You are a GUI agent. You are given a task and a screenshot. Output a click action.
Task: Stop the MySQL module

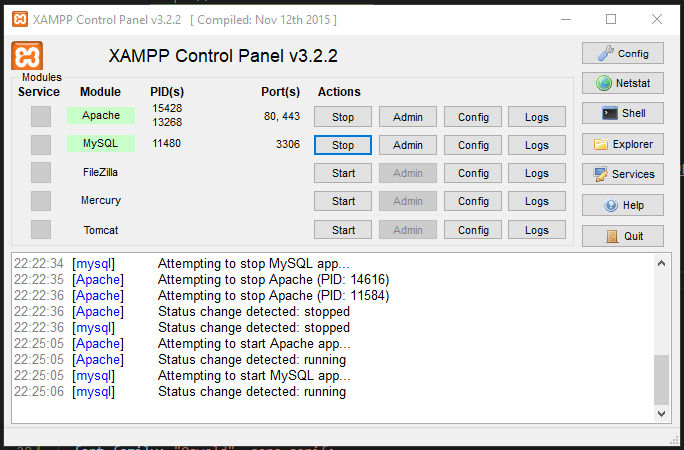[343, 145]
